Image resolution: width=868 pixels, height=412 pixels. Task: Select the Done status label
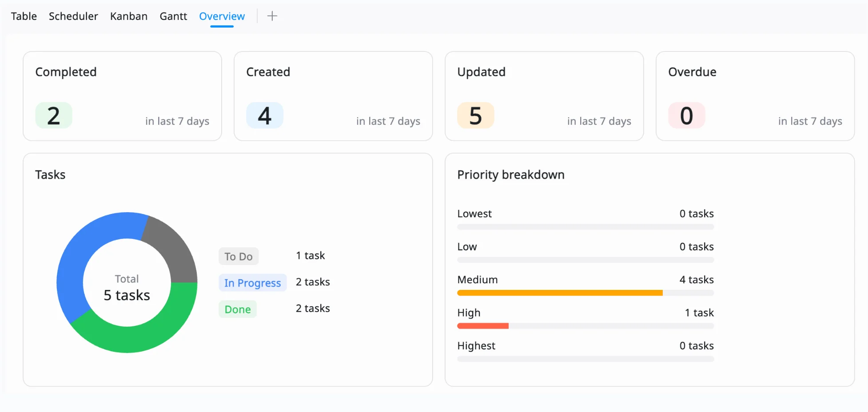pos(238,309)
